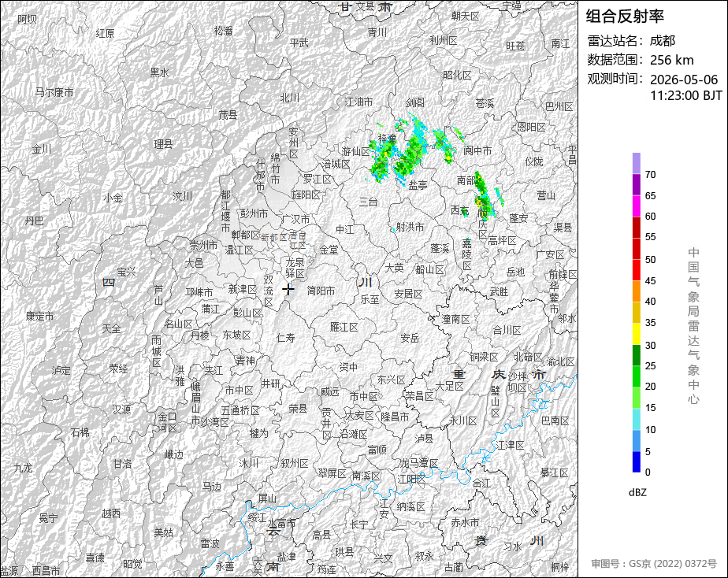The image size is (728, 578).
Task: Select the purple 65–70 dBZ color band
Action: pos(636,184)
